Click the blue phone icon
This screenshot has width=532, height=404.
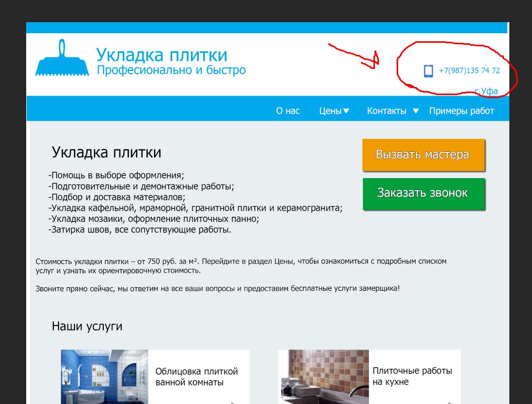point(428,71)
